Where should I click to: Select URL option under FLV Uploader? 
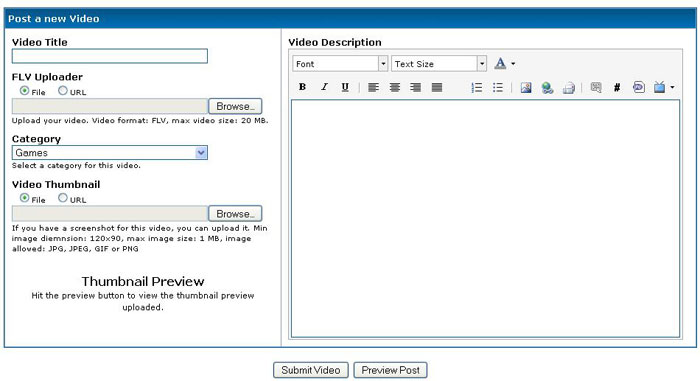63,91
